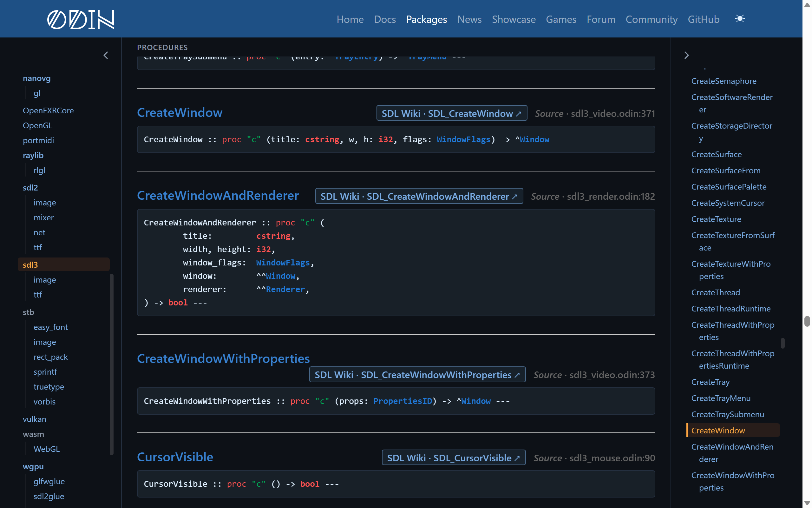Open wgpu glfwglue package

click(x=49, y=481)
